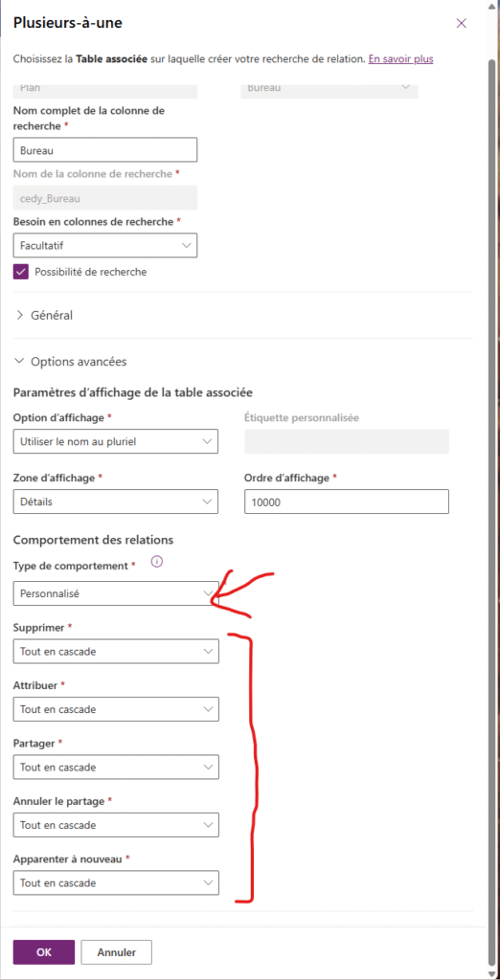Click the Général section chevron icon

coord(20,315)
